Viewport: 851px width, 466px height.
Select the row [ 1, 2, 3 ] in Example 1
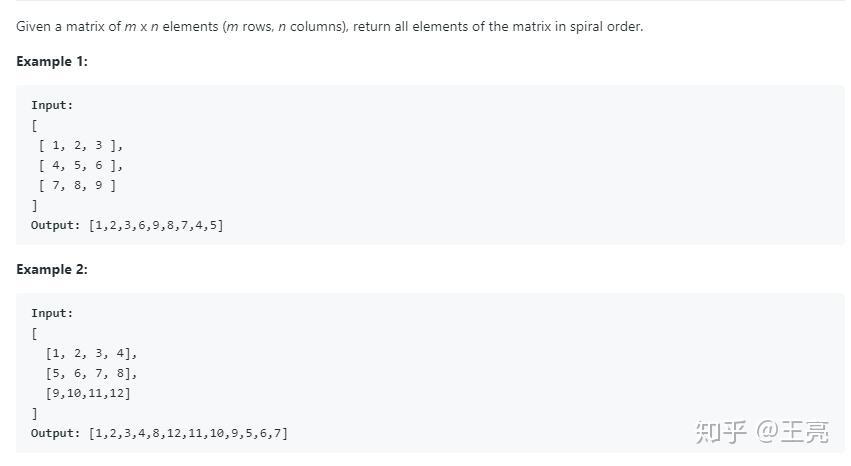(x=80, y=145)
